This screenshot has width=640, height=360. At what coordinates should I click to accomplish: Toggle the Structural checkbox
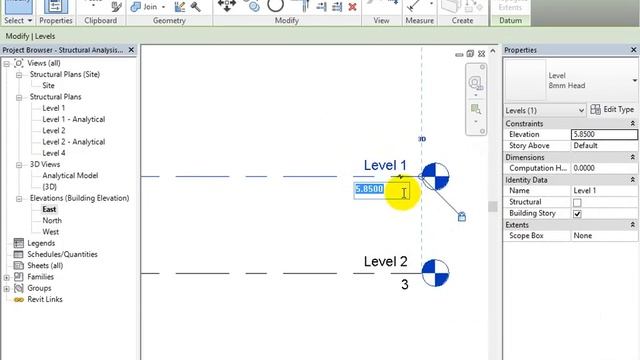(x=577, y=202)
